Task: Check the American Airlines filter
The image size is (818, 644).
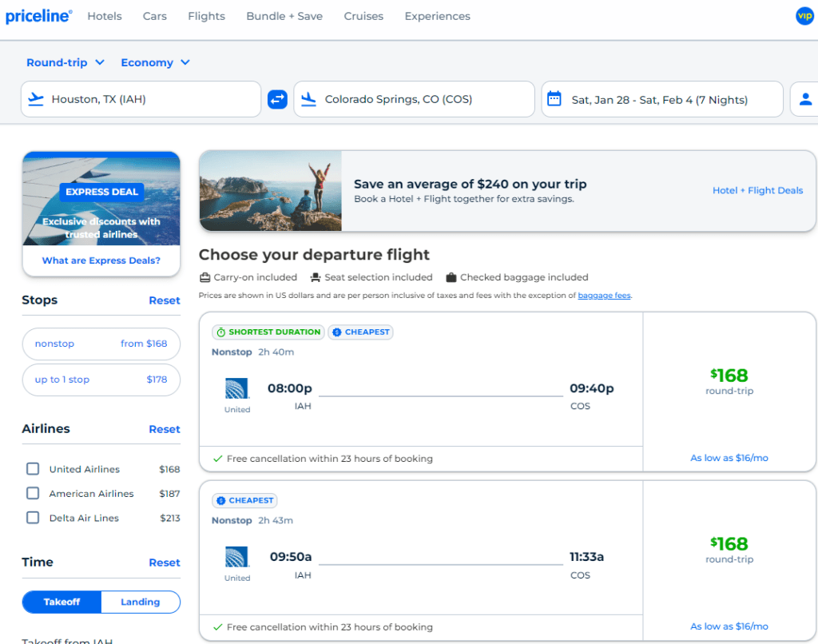Action: (x=32, y=493)
